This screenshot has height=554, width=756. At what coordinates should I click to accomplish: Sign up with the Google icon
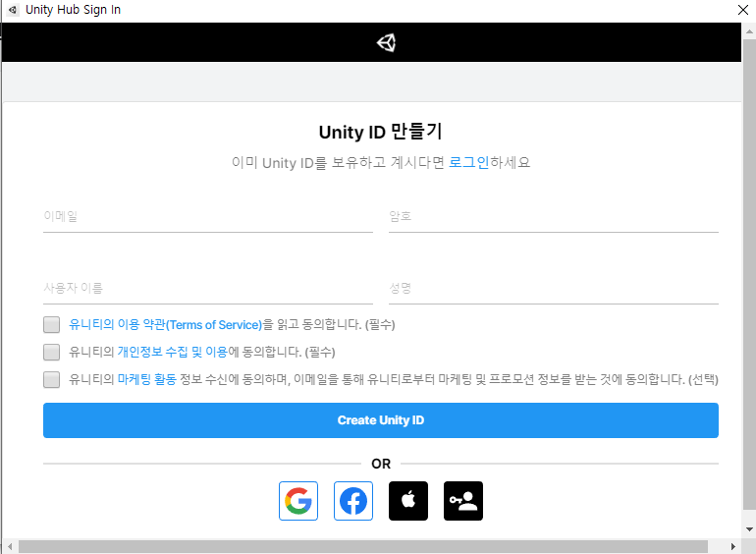(297, 501)
